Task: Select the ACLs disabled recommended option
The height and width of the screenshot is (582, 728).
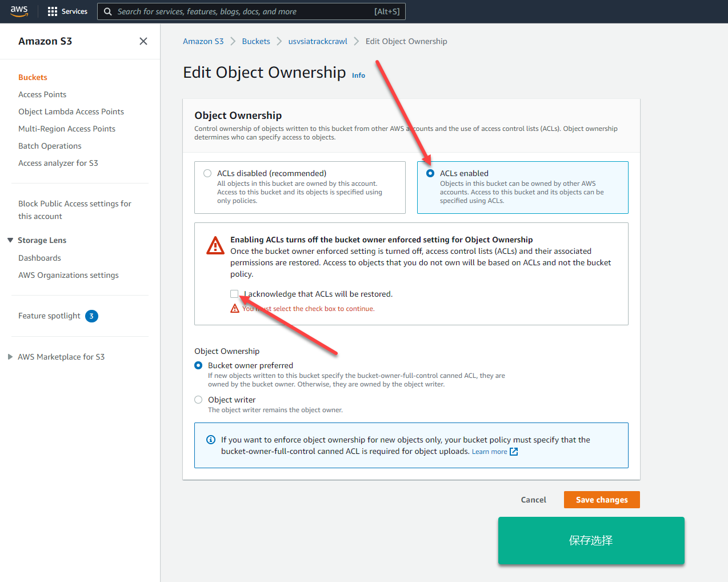Action: (x=207, y=172)
